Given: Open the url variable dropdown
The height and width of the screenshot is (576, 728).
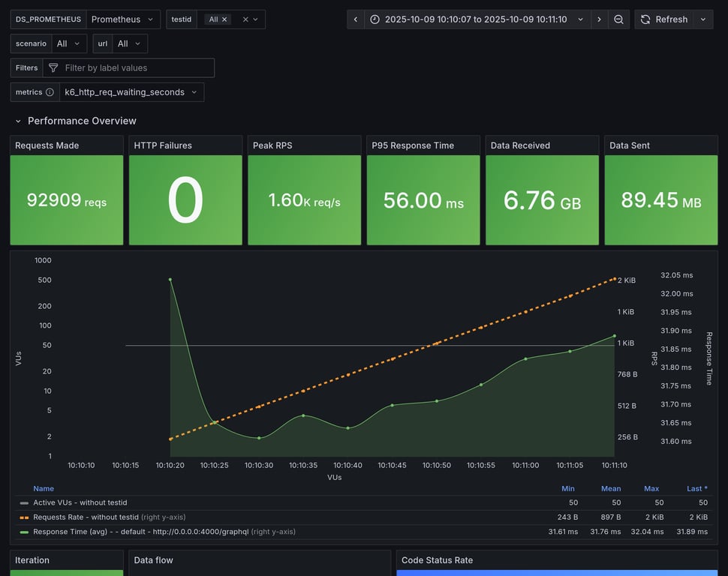Looking at the screenshot, I should tap(130, 43).
